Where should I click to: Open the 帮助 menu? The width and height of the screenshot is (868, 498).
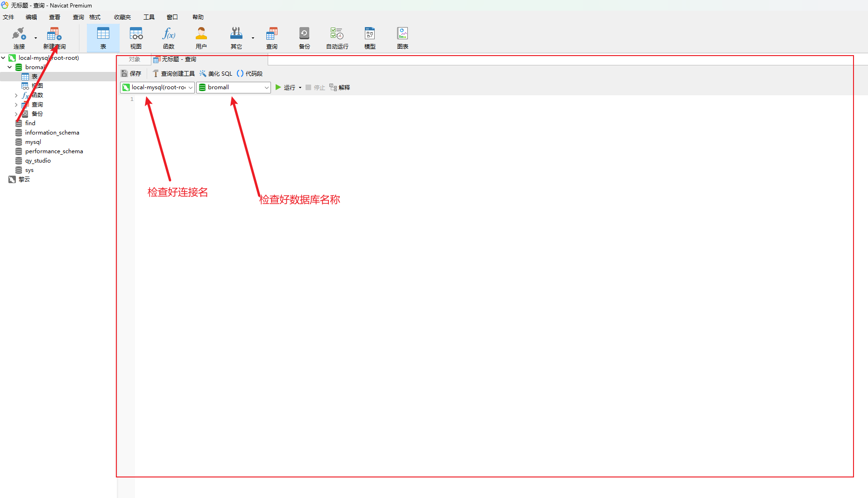pos(198,17)
